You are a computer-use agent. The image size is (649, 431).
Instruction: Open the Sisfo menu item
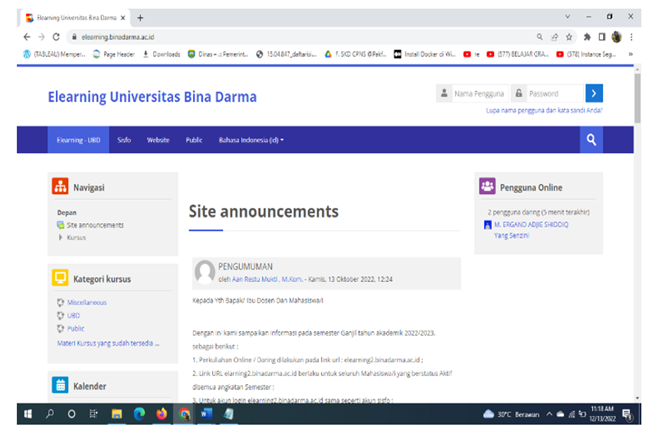tap(124, 140)
